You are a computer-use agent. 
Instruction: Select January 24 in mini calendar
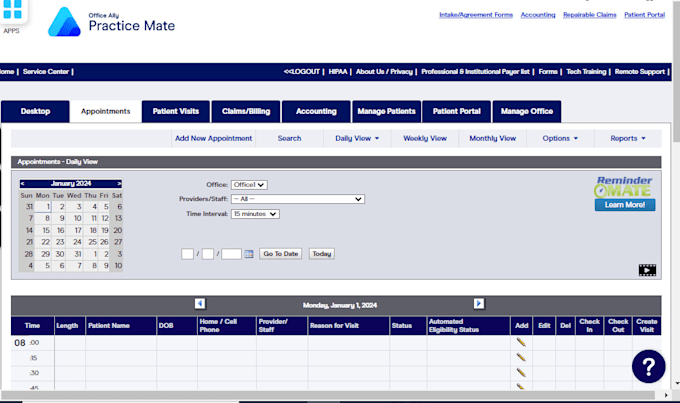pos(74,242)
